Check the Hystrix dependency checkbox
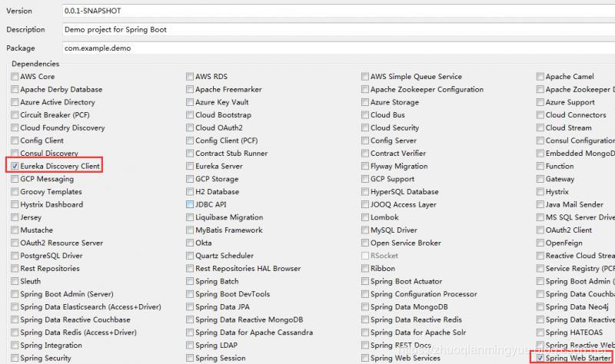The width and height of the screenshot is (615, 364). [540, 192]
